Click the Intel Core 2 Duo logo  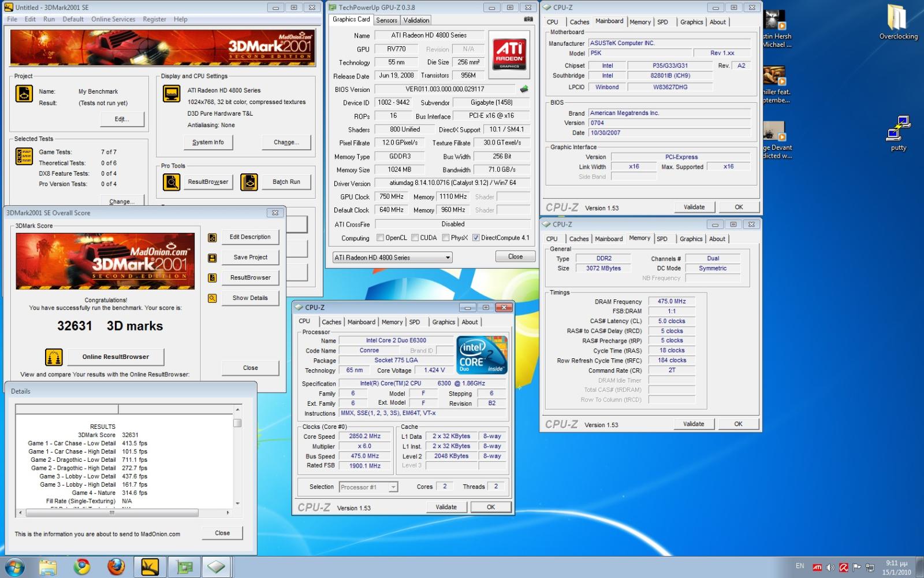click(x=482, y=354)
